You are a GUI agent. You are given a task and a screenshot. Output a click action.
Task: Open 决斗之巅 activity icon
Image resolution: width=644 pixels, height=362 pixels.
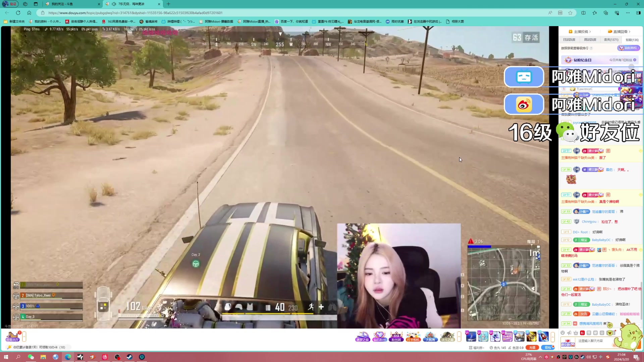coord(447,337)
